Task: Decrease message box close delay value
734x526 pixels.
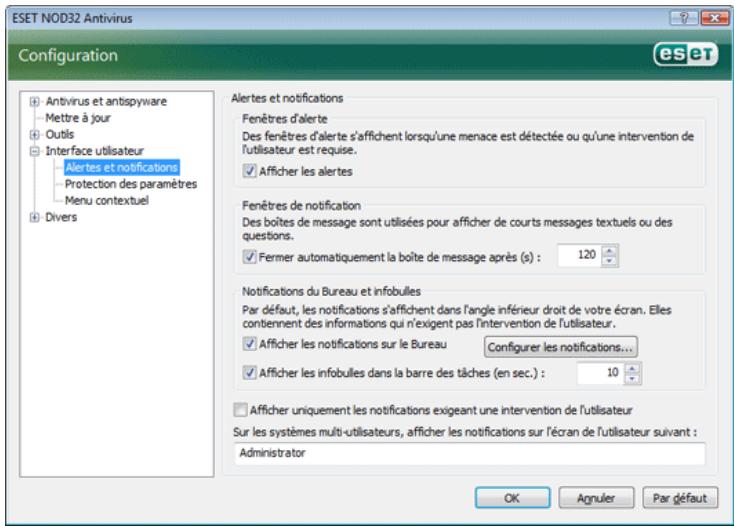Action: pos(609,261)
